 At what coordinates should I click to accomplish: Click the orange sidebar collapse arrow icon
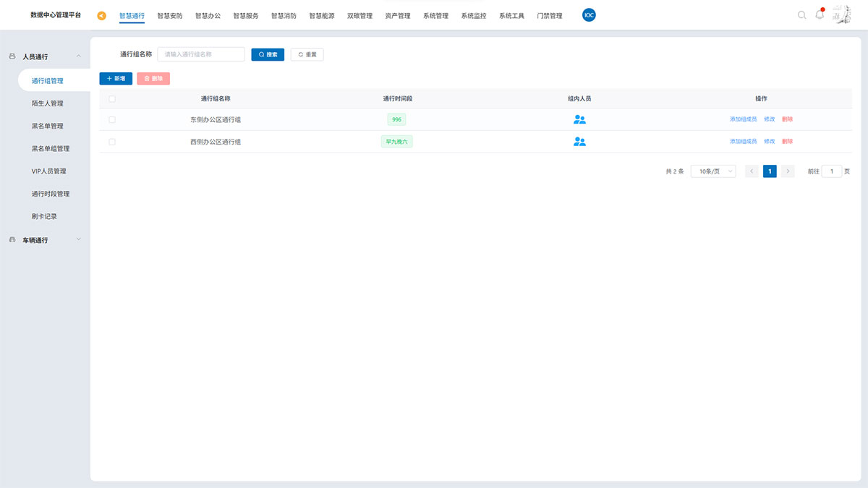102,16
